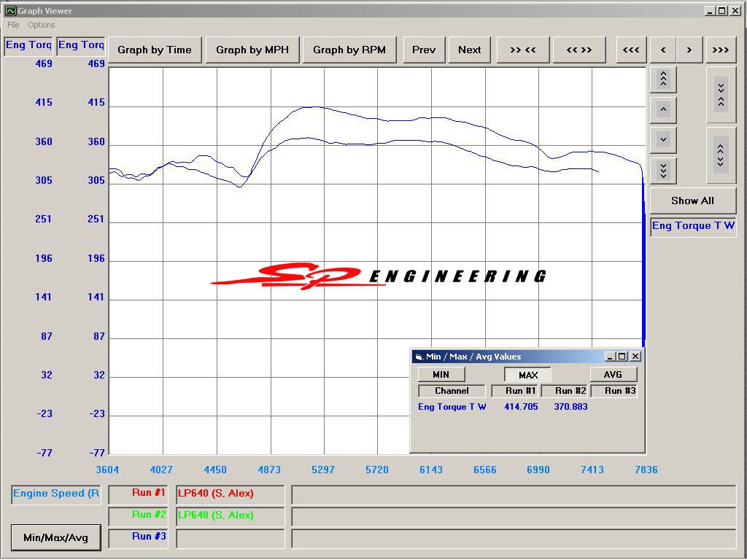The width and height of the screenshot is (747, 560).
Task: Open the Options menu
Action: click(x=41, y=25)
